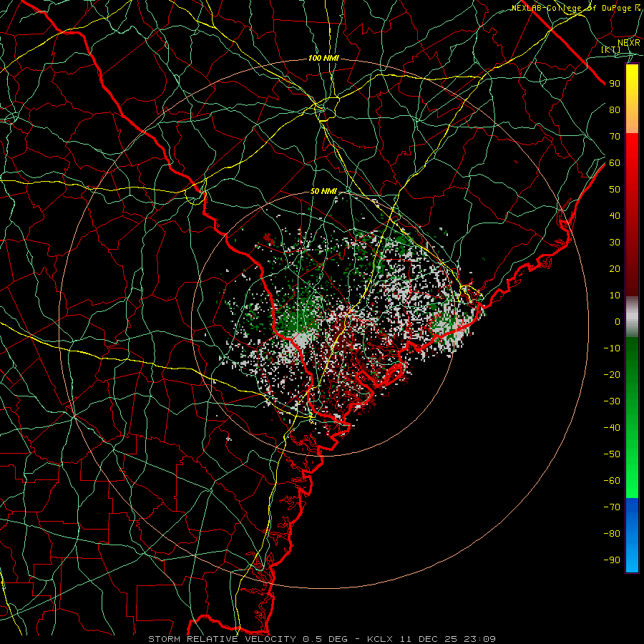Screen dimensions: 644x644
Task: Click the 40 value on the velocity scale
Action: [x=615, y=216]
